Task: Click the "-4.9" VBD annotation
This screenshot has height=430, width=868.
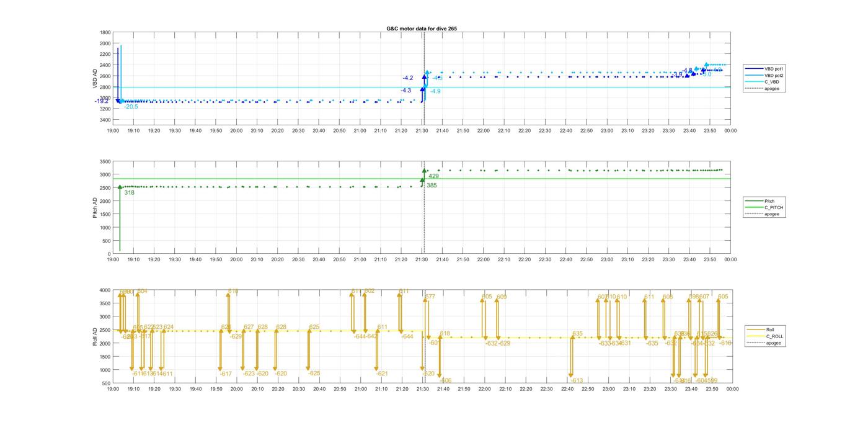Action: (x=435, y=91)
